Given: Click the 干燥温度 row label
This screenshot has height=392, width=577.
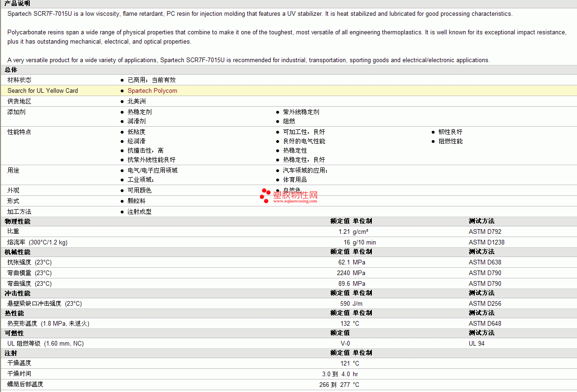Looking at the screenshot, I should point(19,363).
